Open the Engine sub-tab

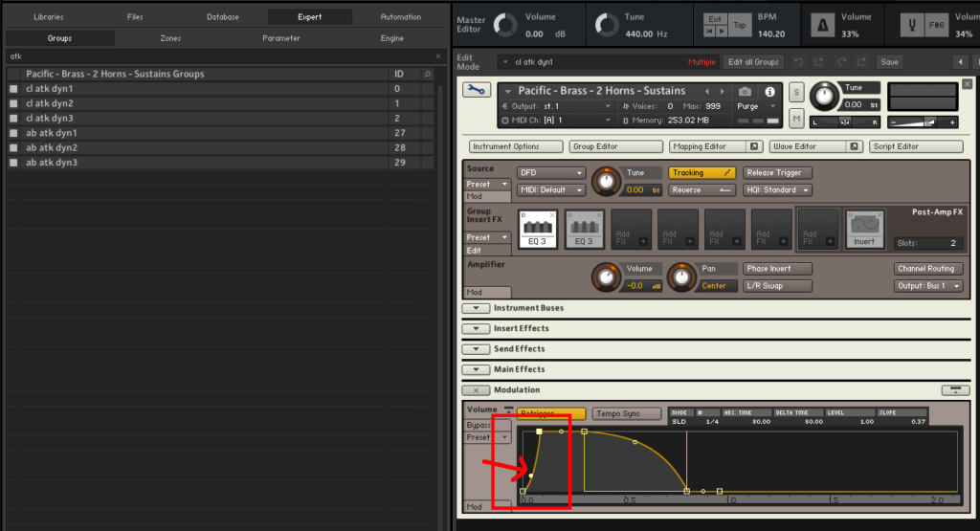pos(391,38)
